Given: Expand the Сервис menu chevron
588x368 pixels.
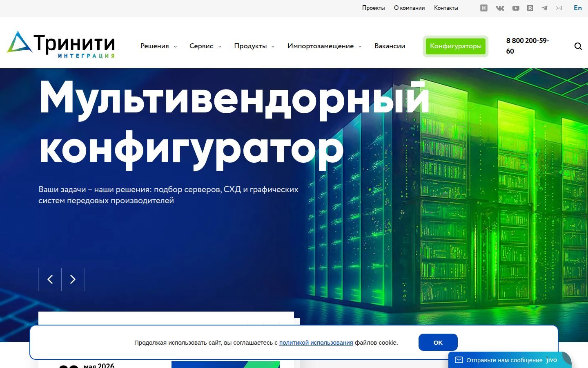Looking at the screenshot, I should point(220,47).
